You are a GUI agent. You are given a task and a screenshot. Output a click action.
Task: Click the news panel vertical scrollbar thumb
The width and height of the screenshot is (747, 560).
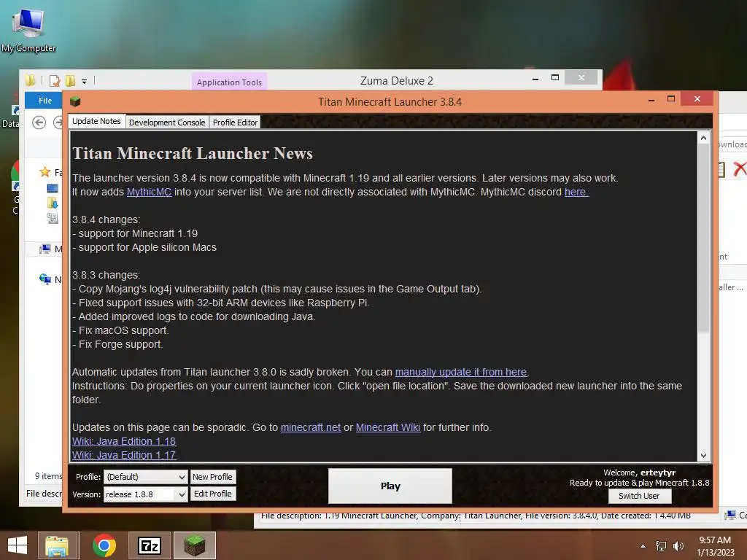703,238
